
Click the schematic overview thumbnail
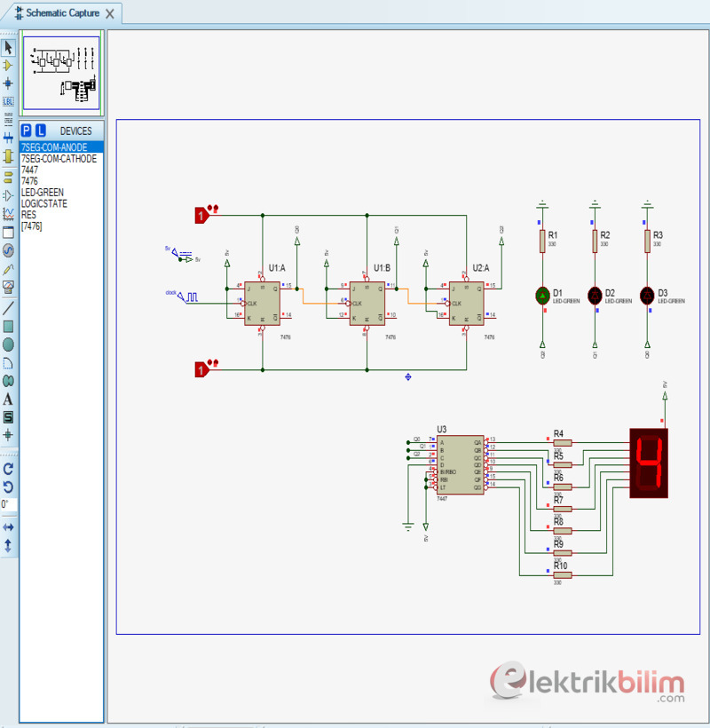tap(62, 73)
